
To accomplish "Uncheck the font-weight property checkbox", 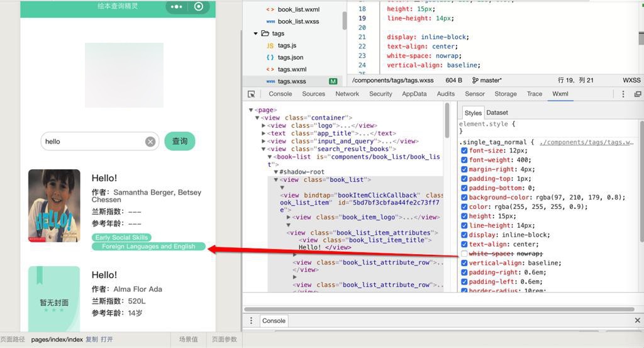I will 464,160.
